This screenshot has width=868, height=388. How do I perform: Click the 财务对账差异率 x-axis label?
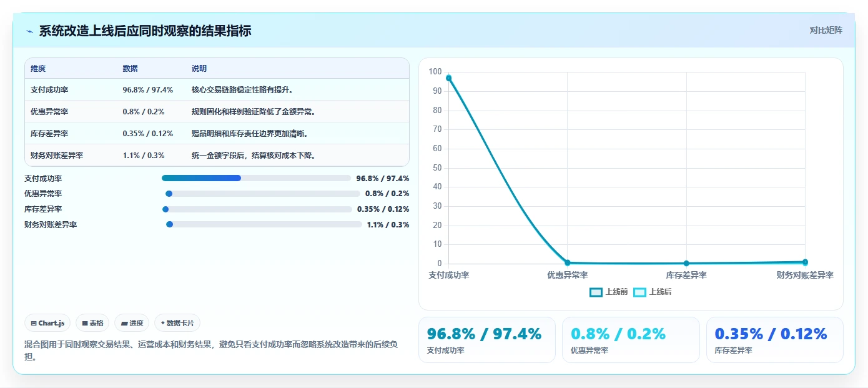click(x=805, y=275)
